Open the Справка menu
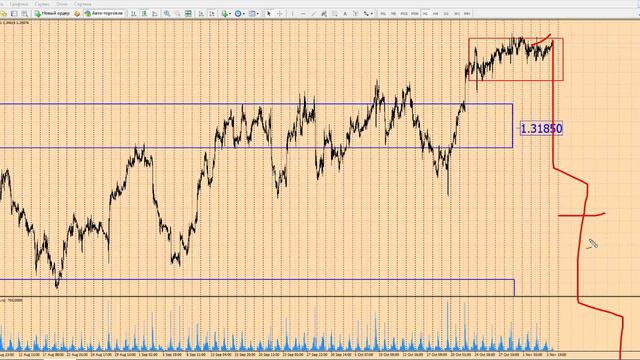The image size is (640, 360). [83, 4]
